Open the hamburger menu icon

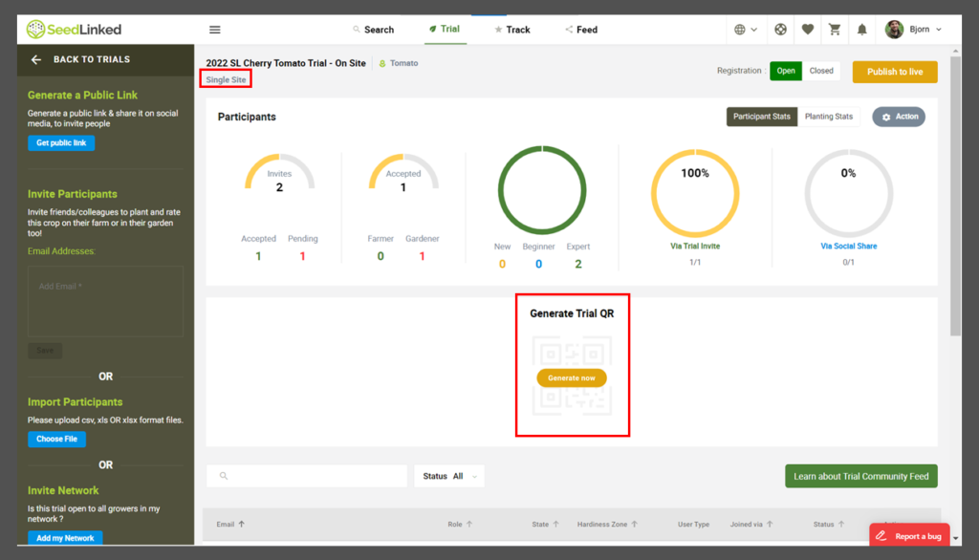215,30
